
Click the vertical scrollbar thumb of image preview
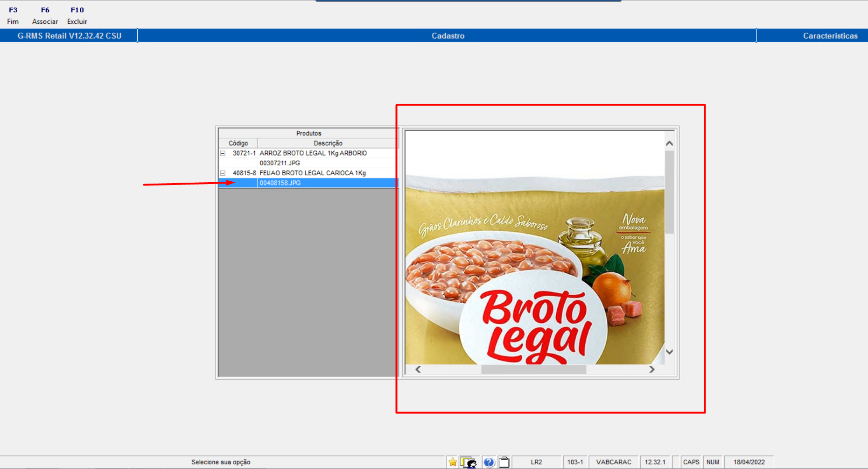tap(669, 192)
